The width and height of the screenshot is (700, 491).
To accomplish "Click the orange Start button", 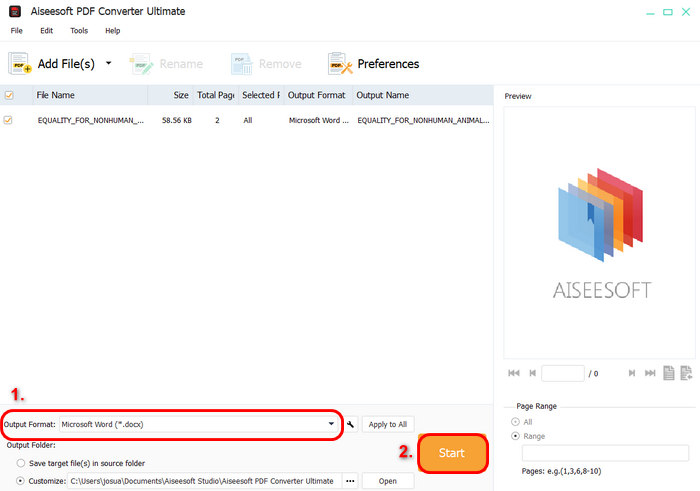I will (x=452, y=453).
